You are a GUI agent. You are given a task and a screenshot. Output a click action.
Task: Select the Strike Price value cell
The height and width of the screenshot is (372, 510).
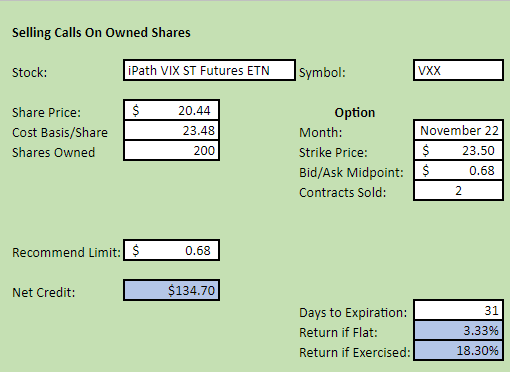click(x=458, y=150)
